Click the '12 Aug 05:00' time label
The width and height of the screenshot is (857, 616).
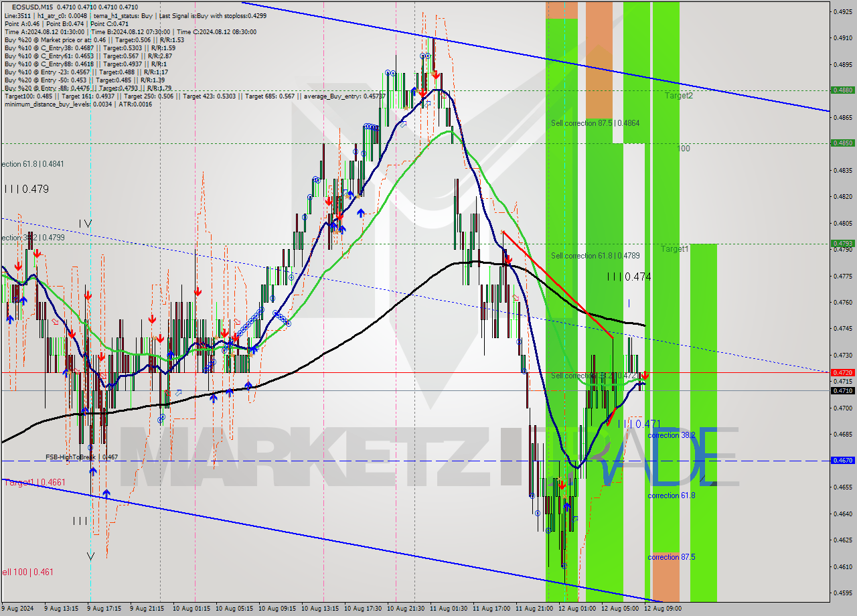click(x=620, y=609)
